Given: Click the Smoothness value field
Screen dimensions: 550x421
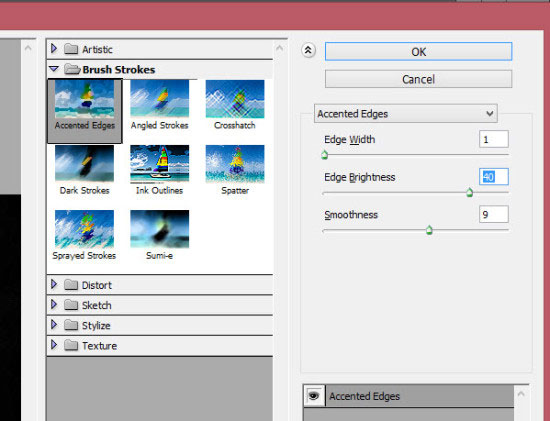Looking at the screenshot, I should [x=494, y=214].
